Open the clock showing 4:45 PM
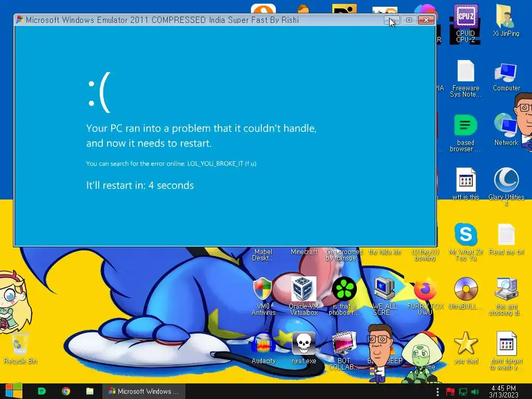The image size is (532, 399). tap(503, 391)
